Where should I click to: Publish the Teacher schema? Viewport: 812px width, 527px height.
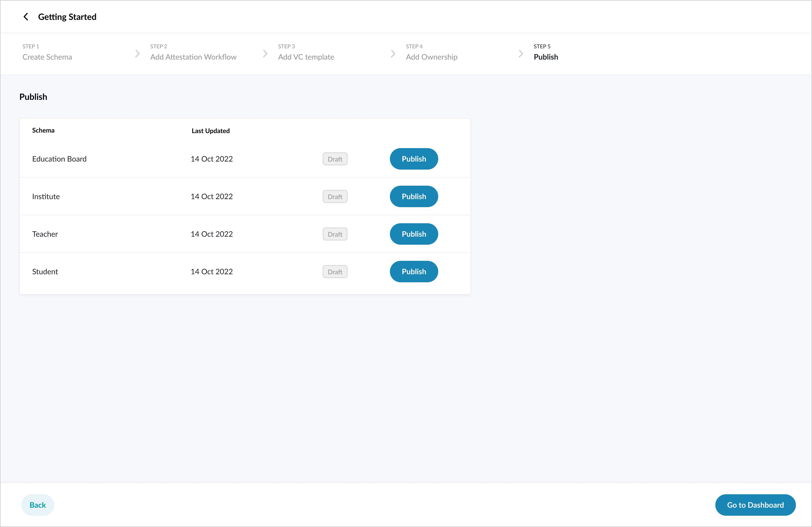tap(414, 234)
